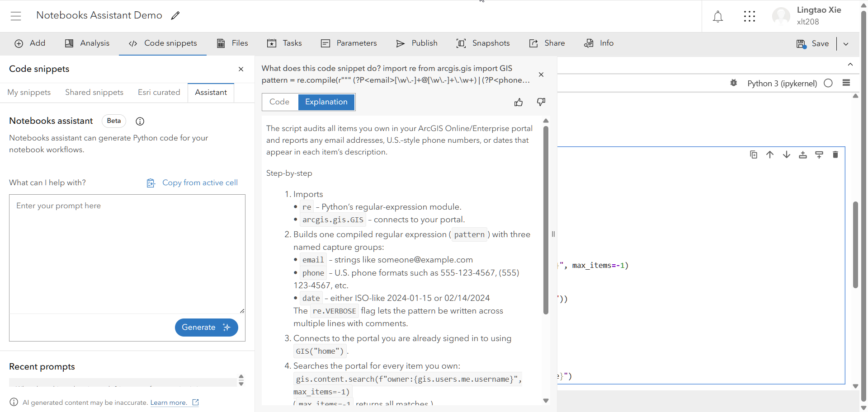868x412 pixels.
Task: Open the notifications bell
Action: [x=718, y=17]
